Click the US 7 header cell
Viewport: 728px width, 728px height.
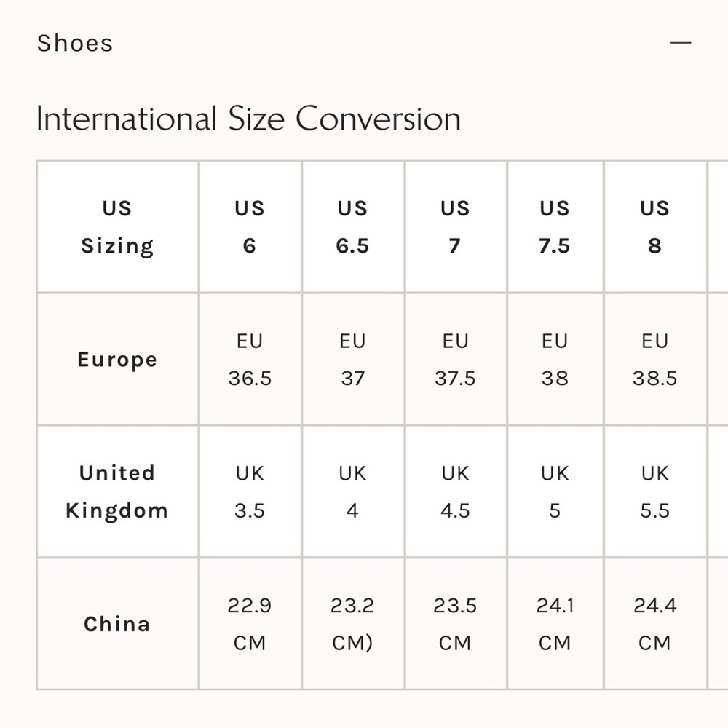(456, 227)
